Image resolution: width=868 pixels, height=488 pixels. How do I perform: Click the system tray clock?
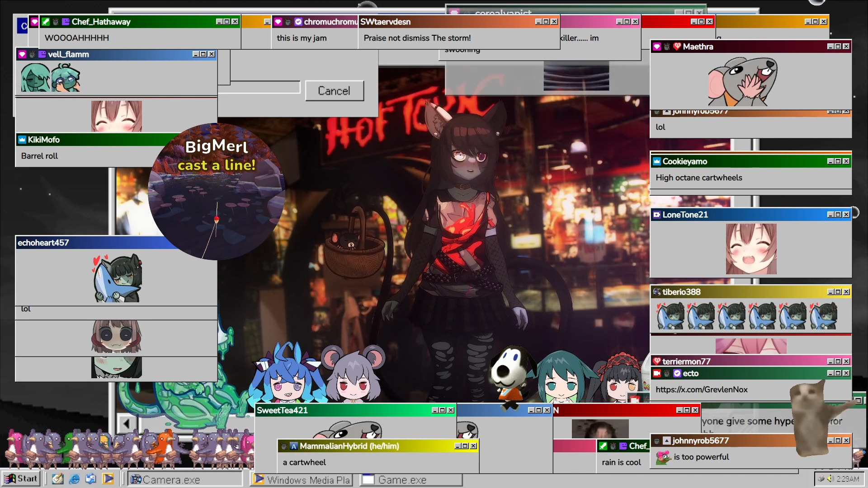(848, 479)
